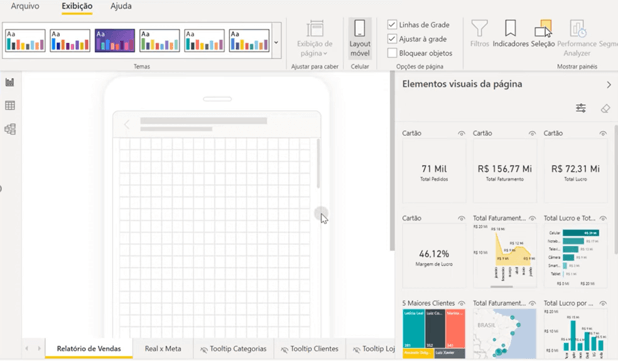Image resolution: width=618 pixels, height=361 pixels.
Task: Select the 71 Mil Total Pedidos card thumbnail
Action: [x=434, y=171]
